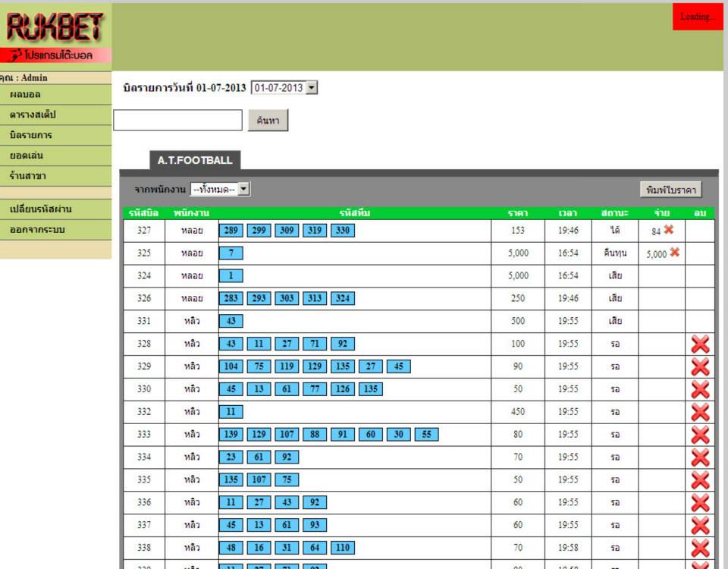The image size is (728, 569).
Task: Select the A.T.FOOTBALL tab
Action: point(195,160)
